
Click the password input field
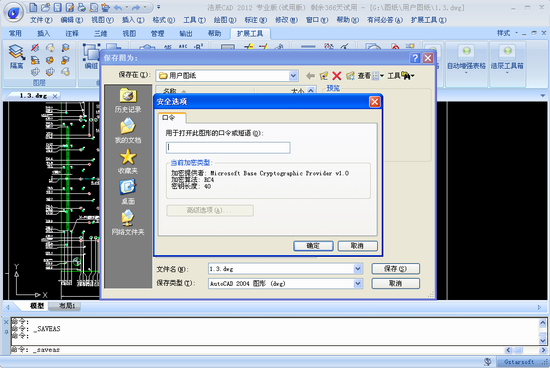228,147
